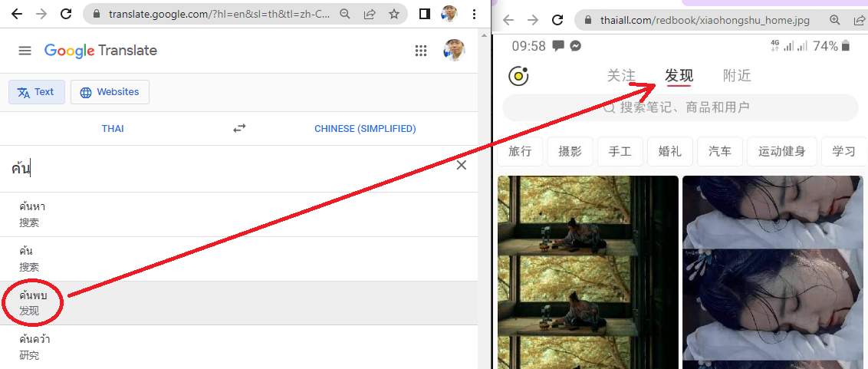The height and width of the screenshot is (369, 868).
Task: Open the THAI source language selector
Action: click(x=113, y=129)
